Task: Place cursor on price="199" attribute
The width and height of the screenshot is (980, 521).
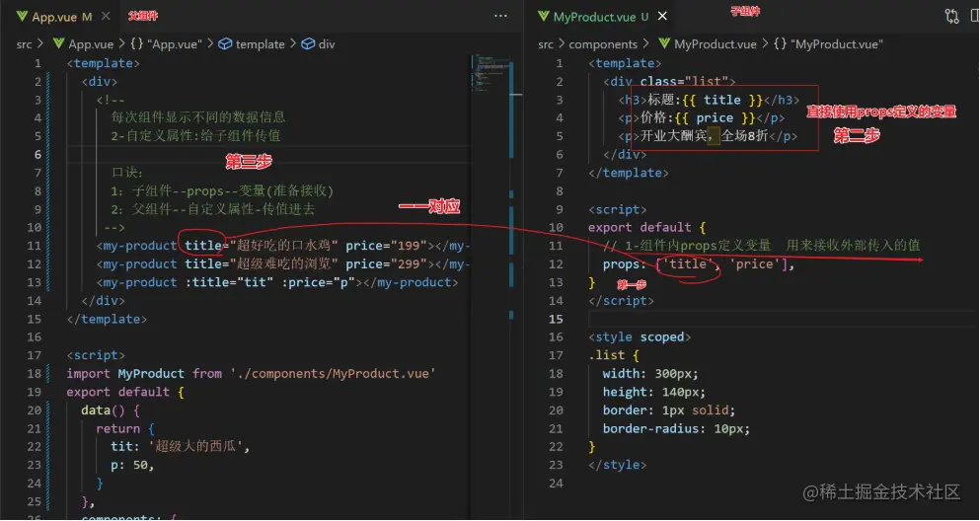Action: pyautogui.click(x=386, y=246)
